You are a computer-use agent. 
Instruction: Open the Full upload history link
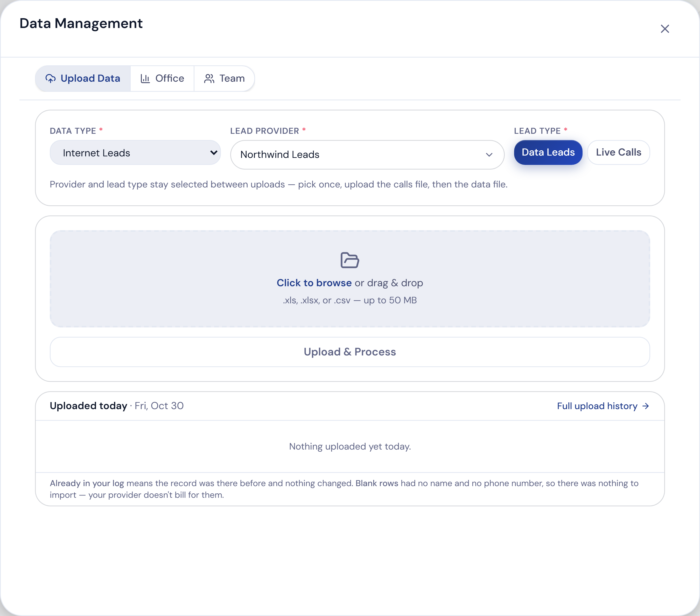[603, 406]
